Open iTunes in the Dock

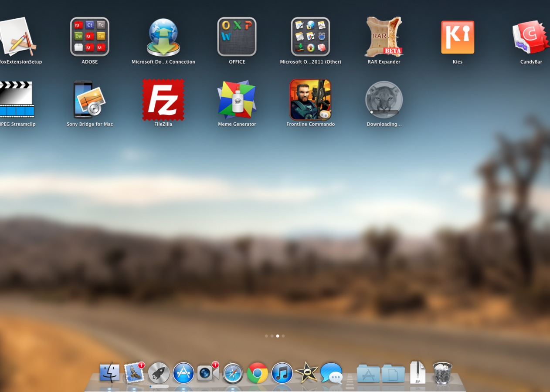[x=282, y=373]
